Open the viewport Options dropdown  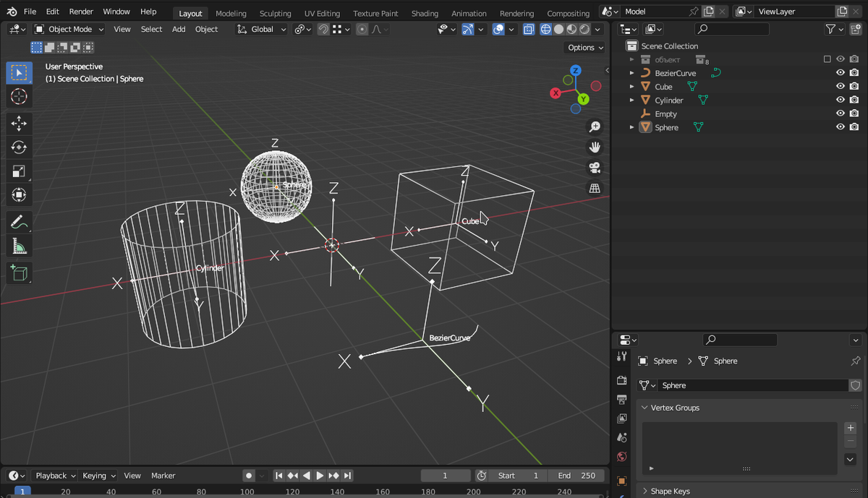click(x=584, y=48)
